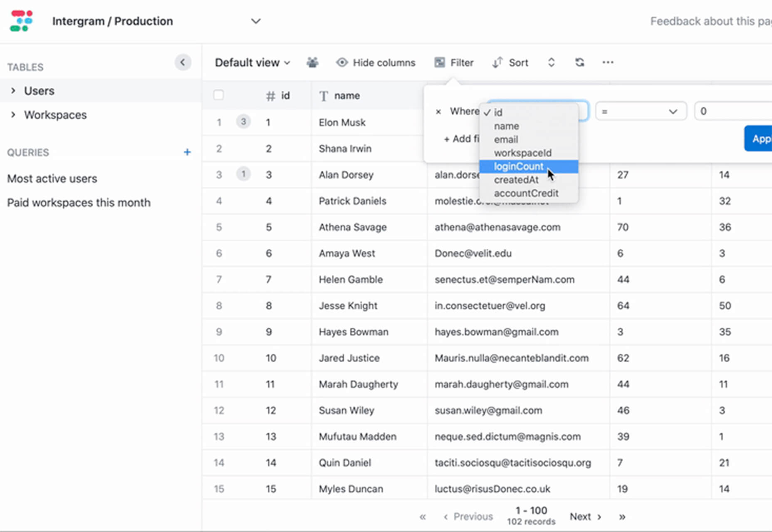This screenshot has height=532, width=772.
Task: Add a new query with plus icon
Action: [x=187, y=152]
